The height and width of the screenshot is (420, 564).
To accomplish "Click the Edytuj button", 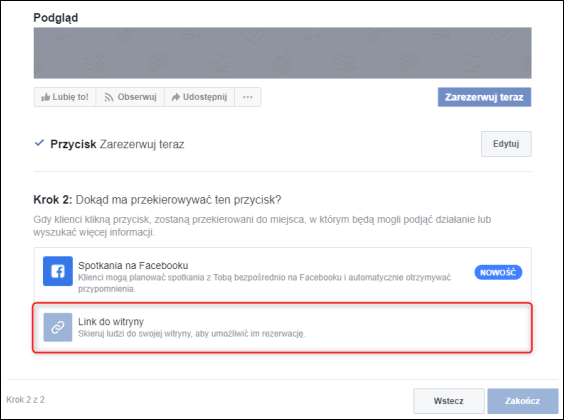I will [x=506, y=144].
